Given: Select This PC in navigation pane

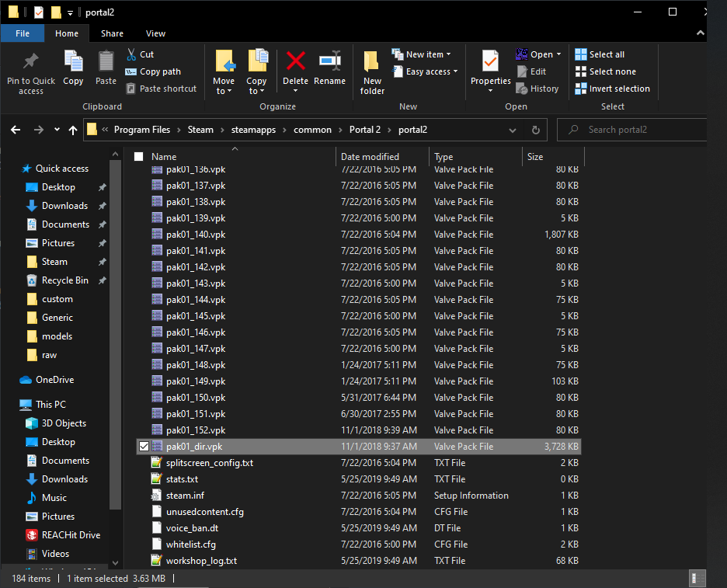Looking at the screenshot, I should (x=43, y=405).
